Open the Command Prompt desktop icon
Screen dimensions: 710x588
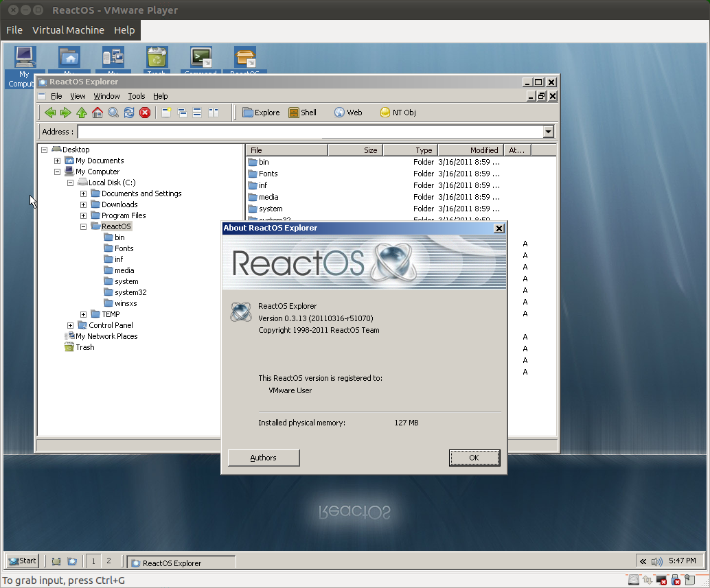pyautogui.click(x=201, y=58)
